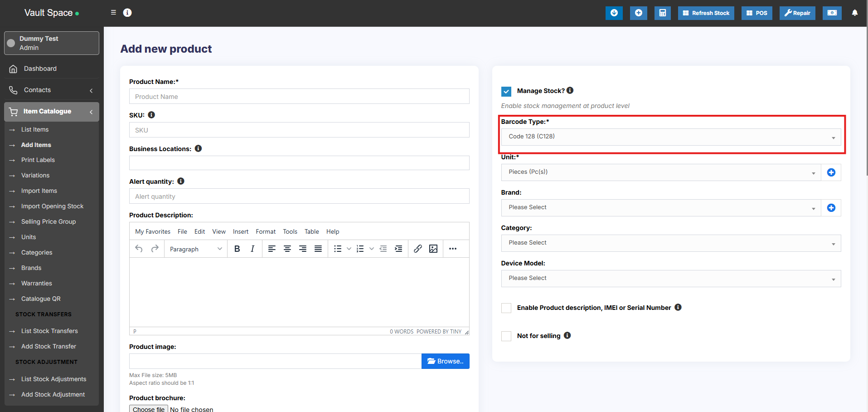Screen dimensions: 868x412
Task: Click the insert image icon in editor
Action: click(433, 249)
